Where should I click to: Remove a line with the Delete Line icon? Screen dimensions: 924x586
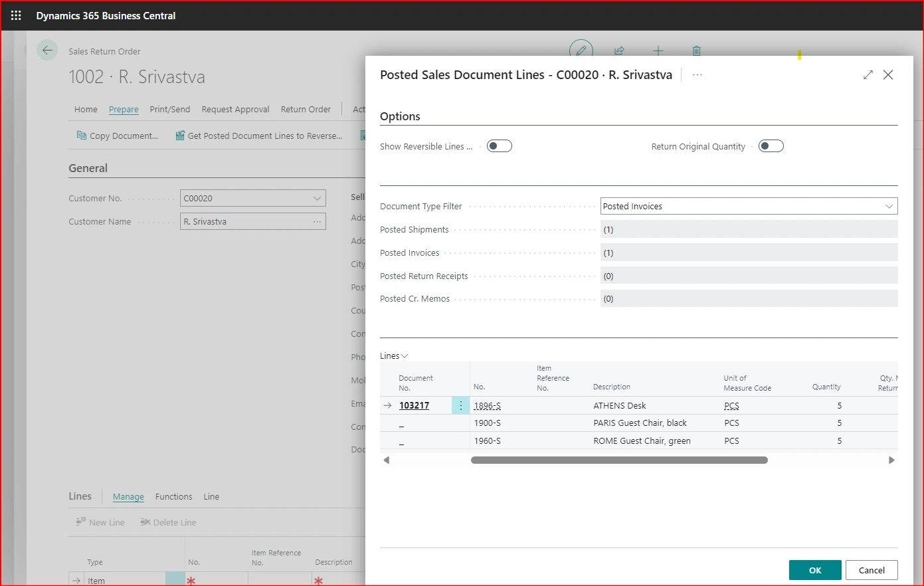pyautogui.click(x=168, y=522)
